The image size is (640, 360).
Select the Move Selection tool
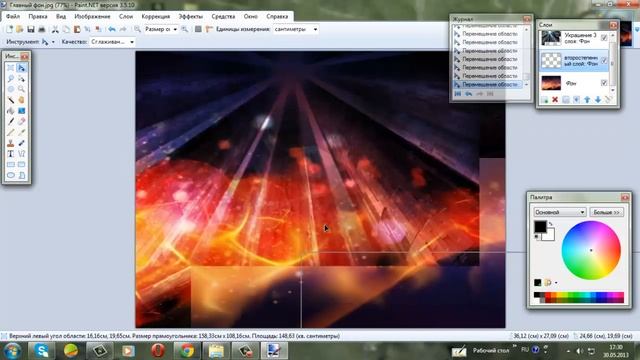[x=21, y=78]
